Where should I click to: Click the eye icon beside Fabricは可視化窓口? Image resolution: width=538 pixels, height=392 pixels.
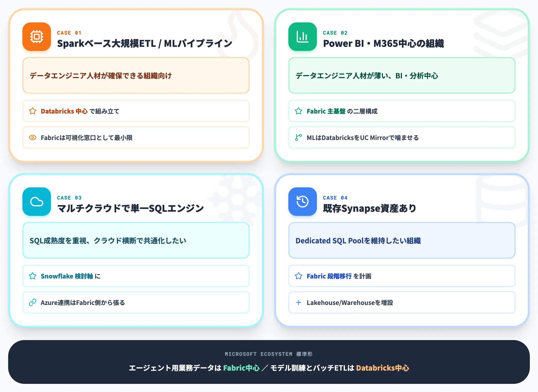pyautogui.click(x=33, y=137)
